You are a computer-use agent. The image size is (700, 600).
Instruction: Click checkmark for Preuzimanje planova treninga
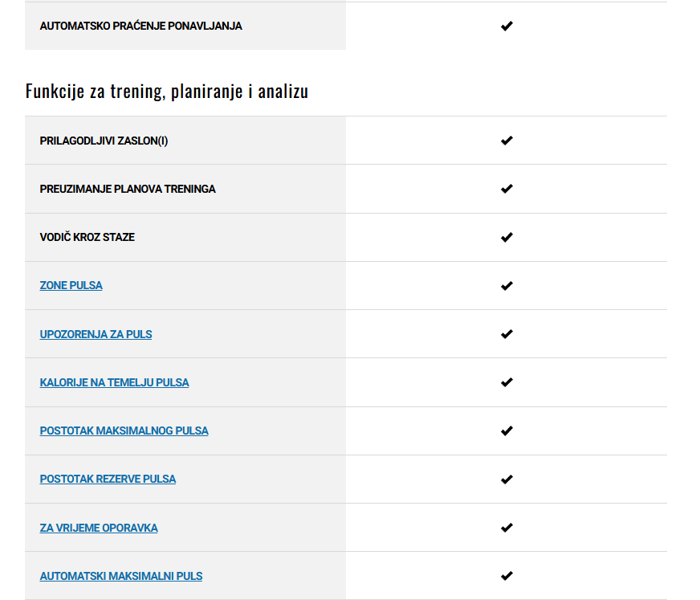coord(507,189)
